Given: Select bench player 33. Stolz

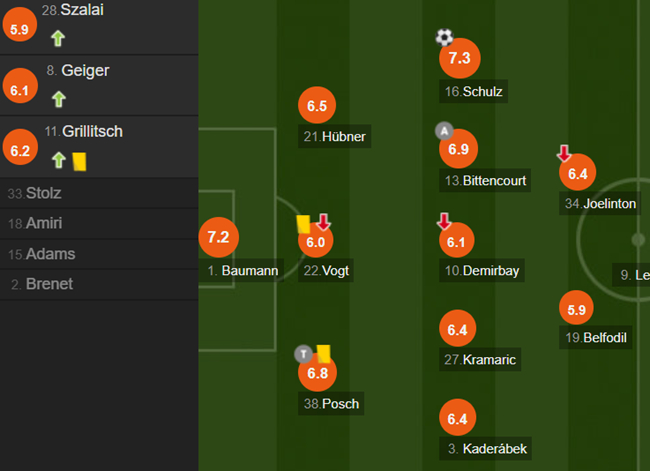Looking at the screenshot, I should click(x=99, y=193).
